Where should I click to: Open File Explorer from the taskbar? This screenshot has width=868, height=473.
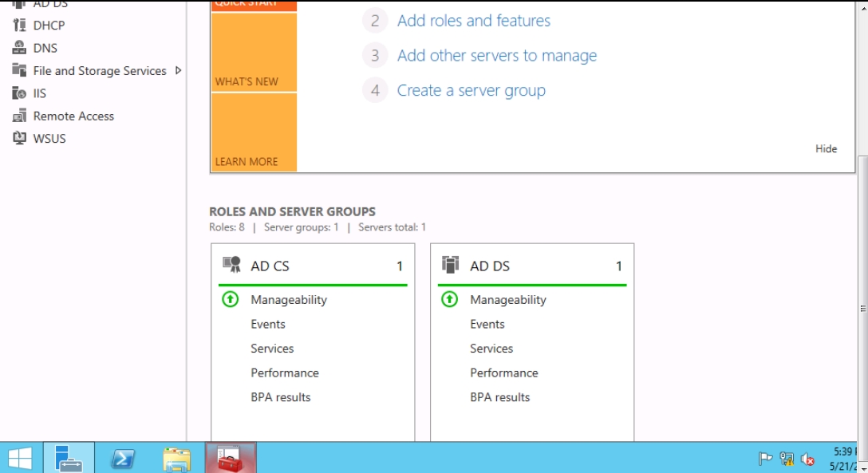click(x=176, y=458)
